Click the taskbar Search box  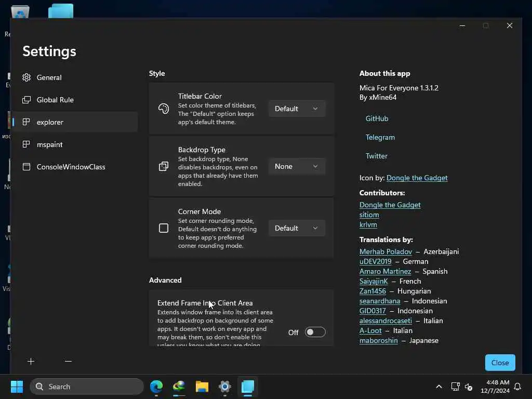(87, 387)
